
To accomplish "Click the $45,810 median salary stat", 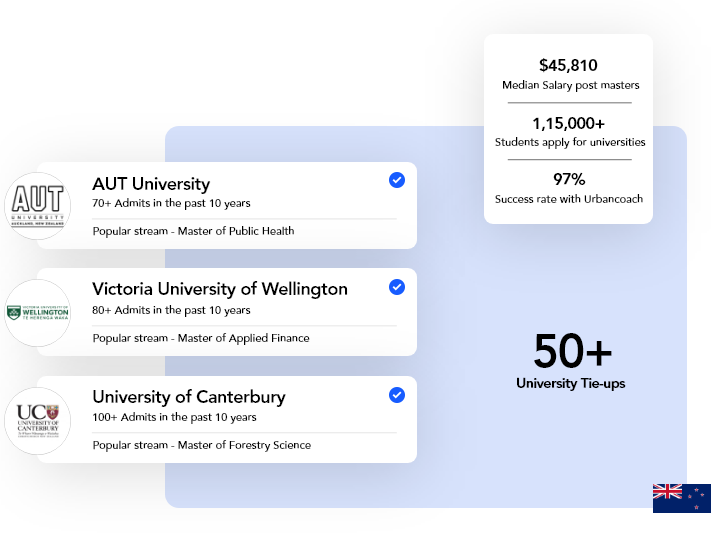I will [x=570, y=74].
